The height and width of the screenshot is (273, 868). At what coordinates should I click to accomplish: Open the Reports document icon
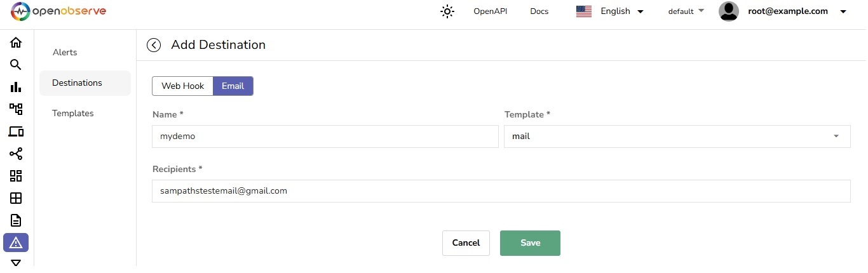[x=16, y=220]
